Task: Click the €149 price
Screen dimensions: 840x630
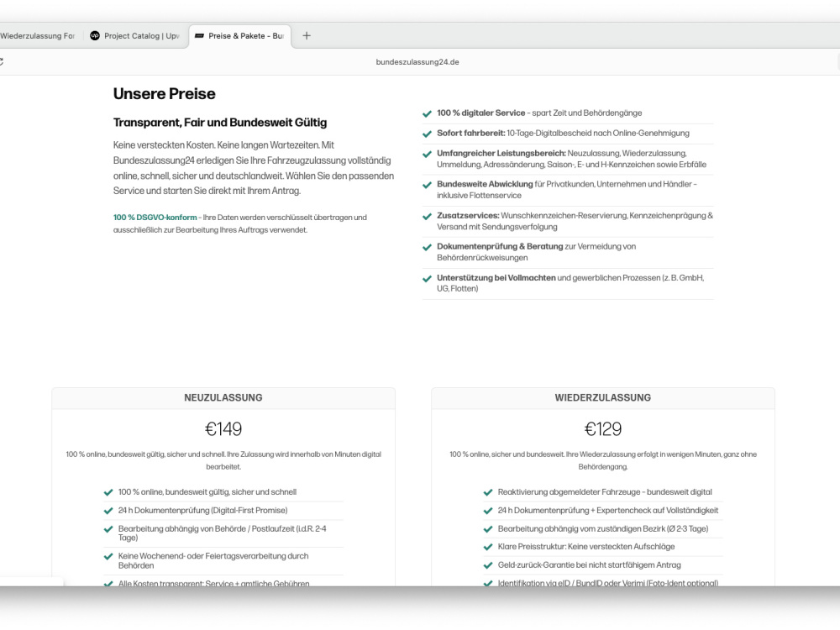Action: [223, 429]
